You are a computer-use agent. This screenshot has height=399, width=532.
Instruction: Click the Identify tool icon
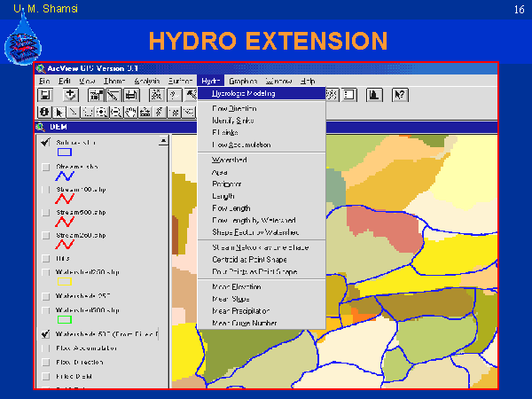click(x=44, y=112)
